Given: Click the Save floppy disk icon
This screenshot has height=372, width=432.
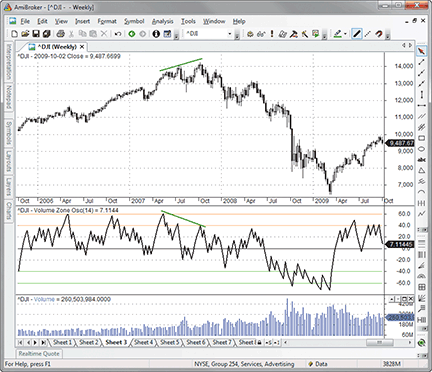Looking at the screenshot, I should click(36, 34).
